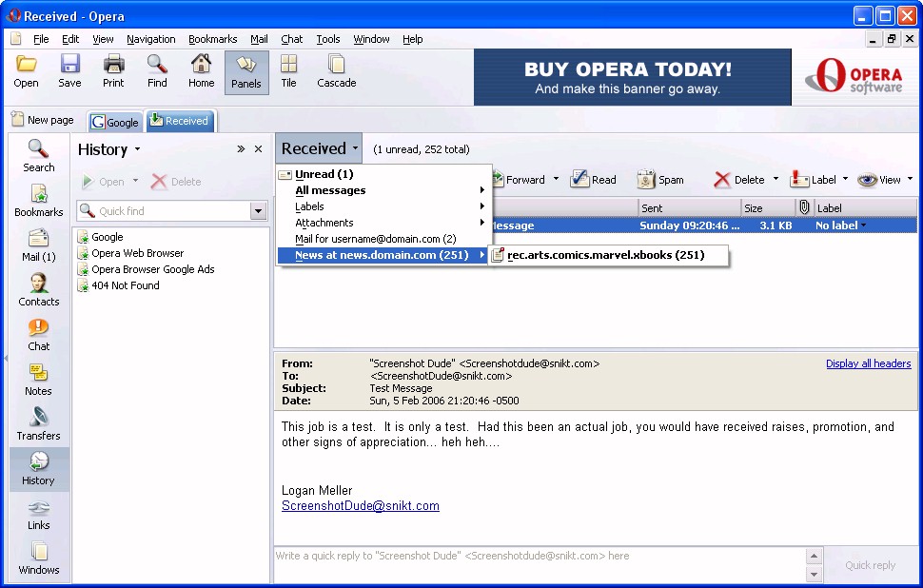923x588 pixels.
Task: Click the attachment paperclip column header
Action: (x=804, y=207)
